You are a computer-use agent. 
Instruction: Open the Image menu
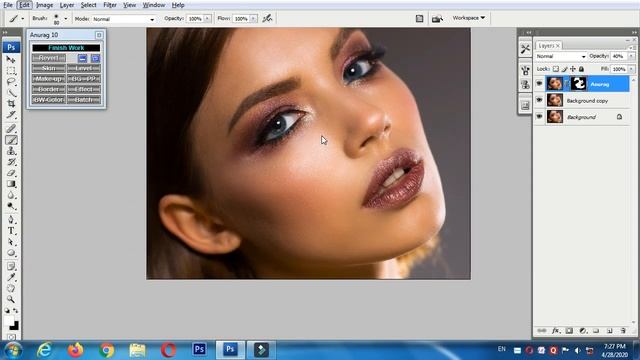pyautogui.click(x=44, y=5)
